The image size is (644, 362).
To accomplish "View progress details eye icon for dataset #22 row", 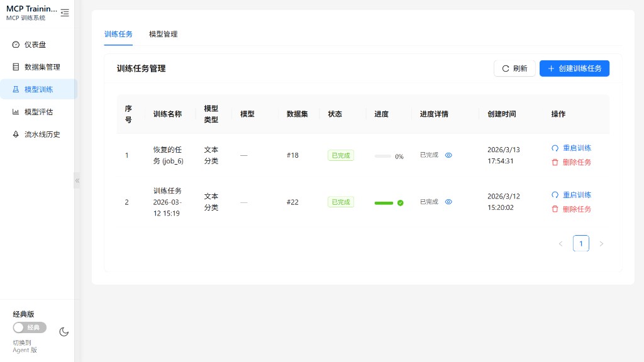I will tap(448, 202).
